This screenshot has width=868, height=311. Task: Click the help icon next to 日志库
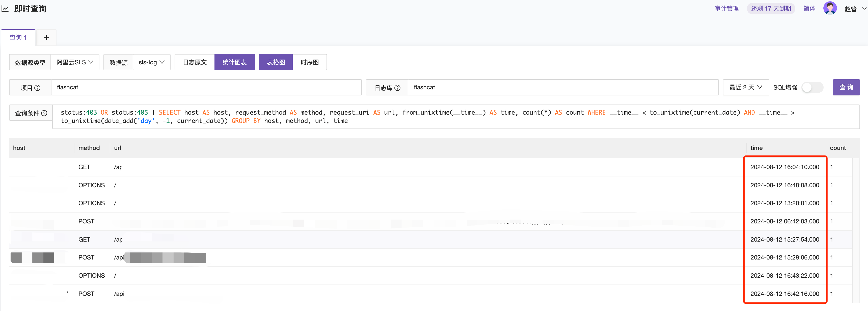pos(397,88)
